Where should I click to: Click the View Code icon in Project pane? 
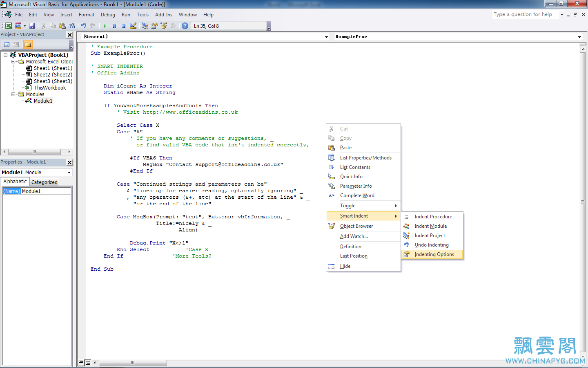point(7,45)
